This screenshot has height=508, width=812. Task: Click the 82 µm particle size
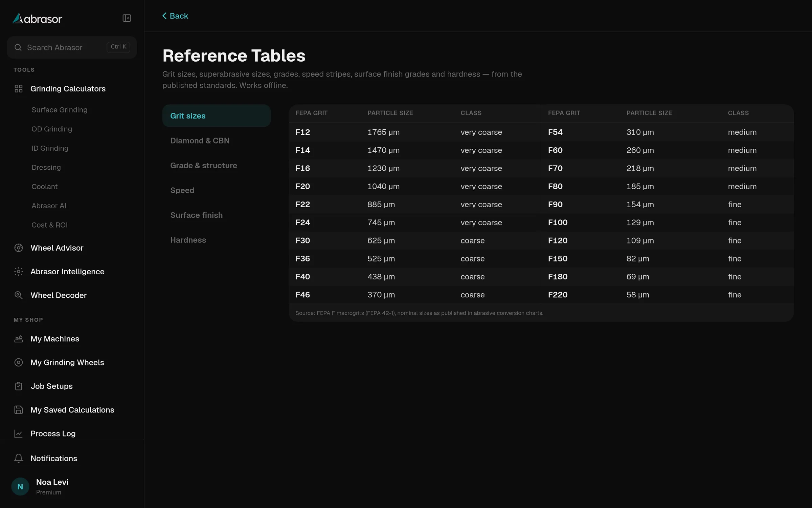click(x=638, y=259)
